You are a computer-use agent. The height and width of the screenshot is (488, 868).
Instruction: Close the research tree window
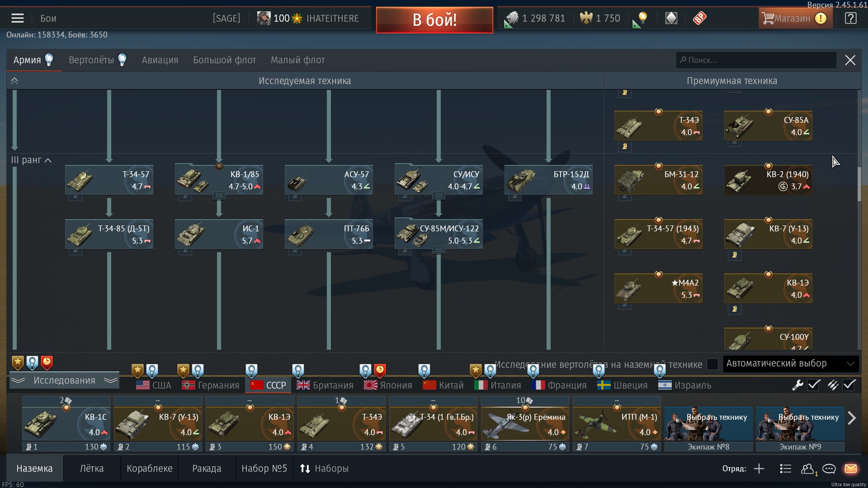[x=850, y=60]
